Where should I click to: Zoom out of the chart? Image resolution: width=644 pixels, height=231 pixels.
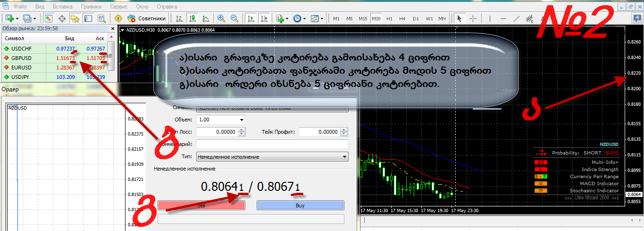(x=234, y=18)
